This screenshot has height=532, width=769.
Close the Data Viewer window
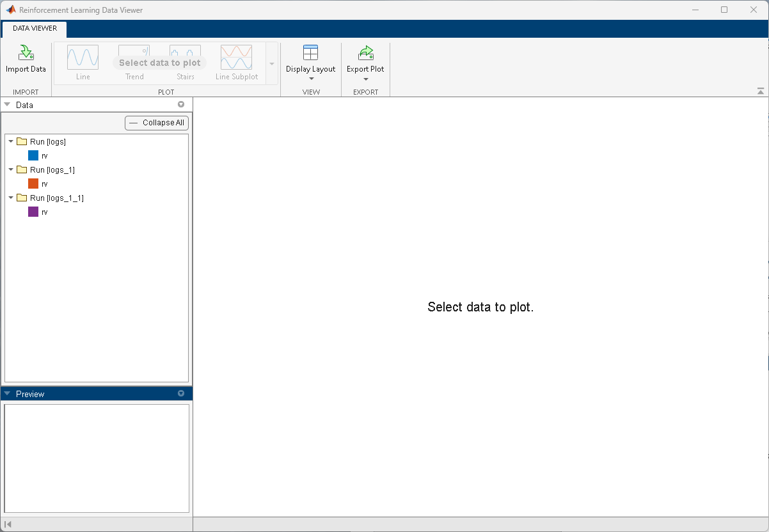click(x=754, y=10)
